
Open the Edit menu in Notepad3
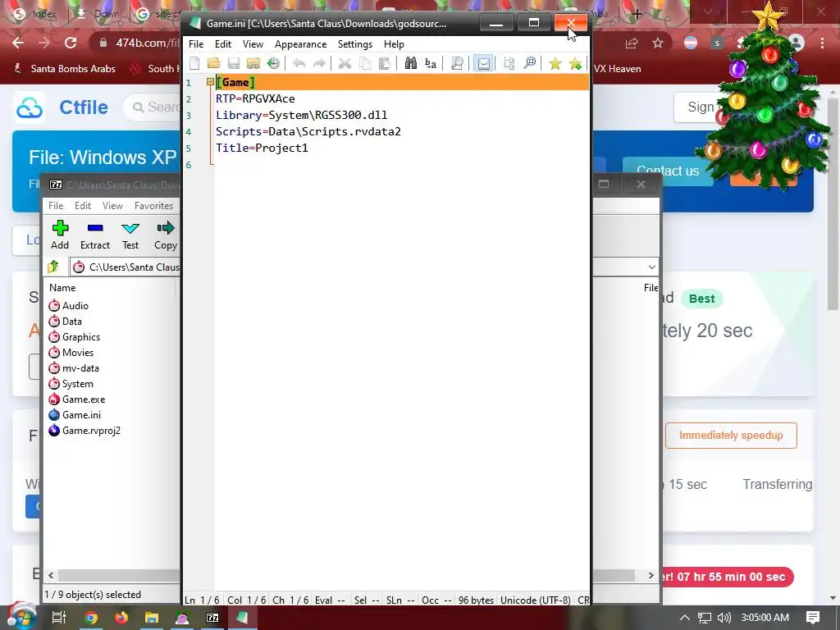tap(223, 44)
